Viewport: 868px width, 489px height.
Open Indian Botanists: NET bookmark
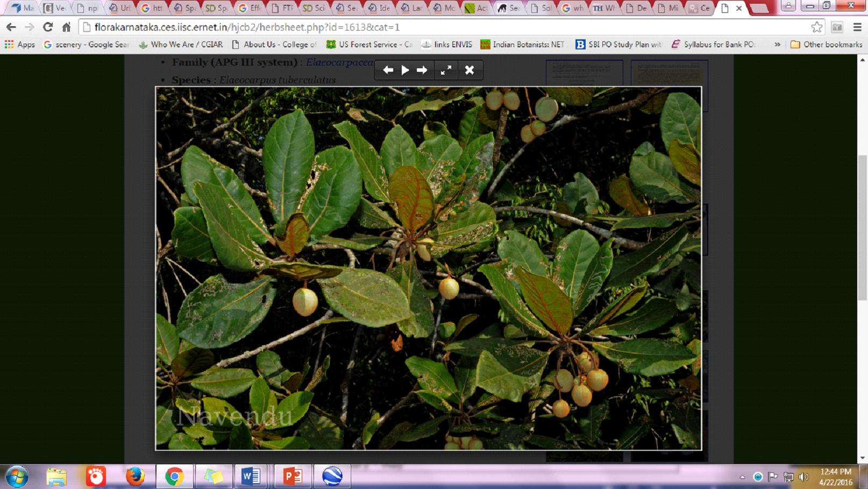(x=522, y=45)
